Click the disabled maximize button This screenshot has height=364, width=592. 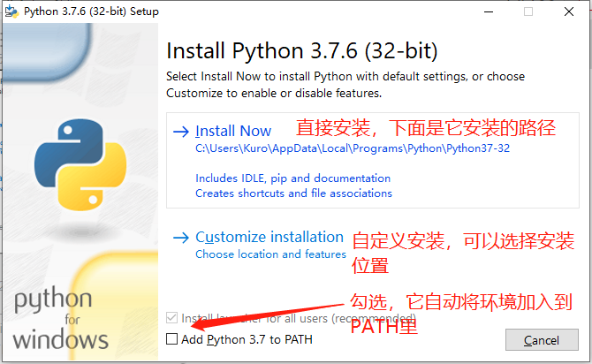pos(528,11)
